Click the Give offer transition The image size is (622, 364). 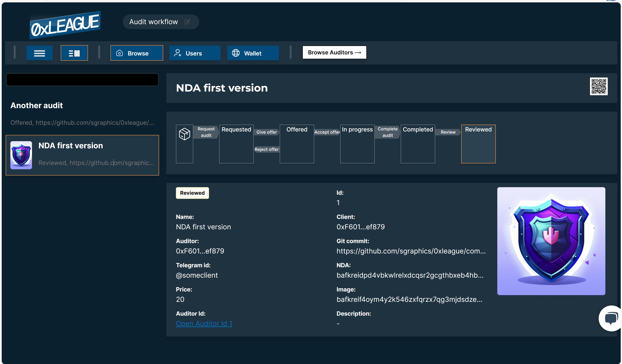click(x=266, y=132)
